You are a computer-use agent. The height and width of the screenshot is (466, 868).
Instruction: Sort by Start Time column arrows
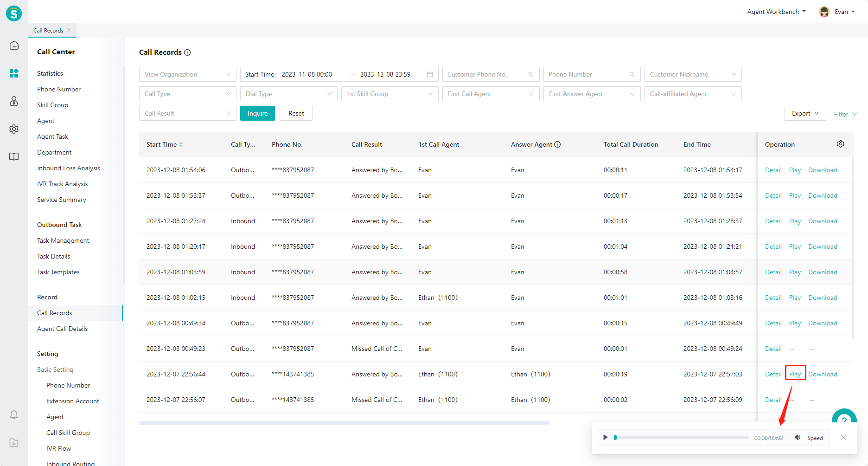tap(181, 144)
